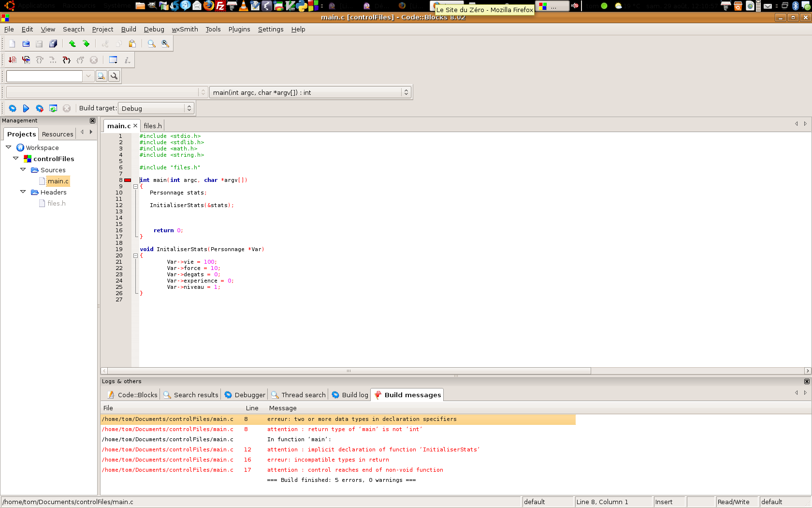This screenshot has height=508, width=812.
Task: Click the Build and run icon
Action: coord(40,108)
